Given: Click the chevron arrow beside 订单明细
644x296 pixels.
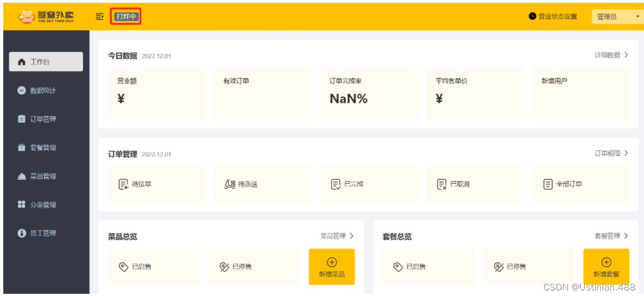Looking at the screenshot, I should [626, 153].
